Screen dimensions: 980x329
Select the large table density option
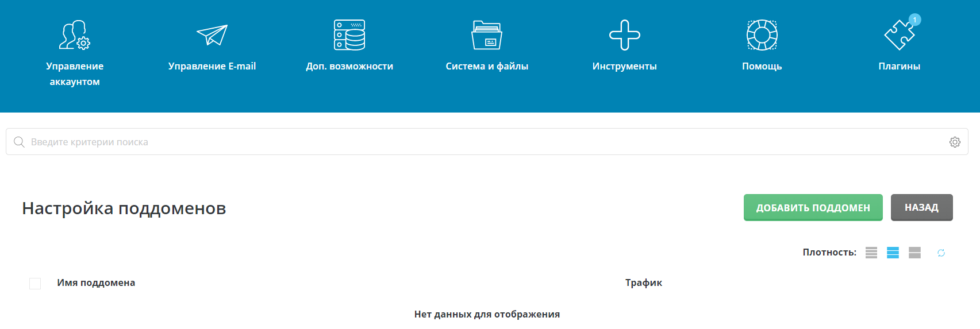[914, 253]
